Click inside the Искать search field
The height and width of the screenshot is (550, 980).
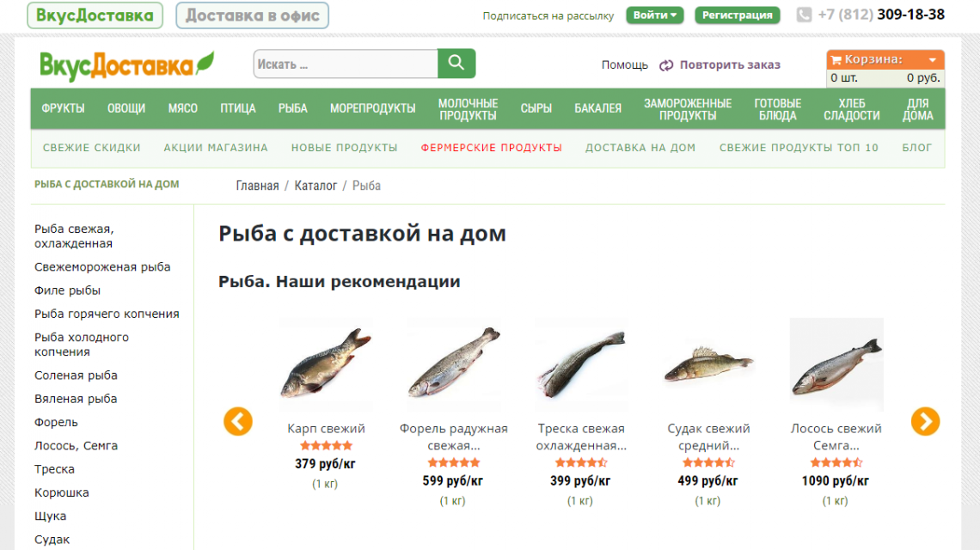tap(346, 64)
